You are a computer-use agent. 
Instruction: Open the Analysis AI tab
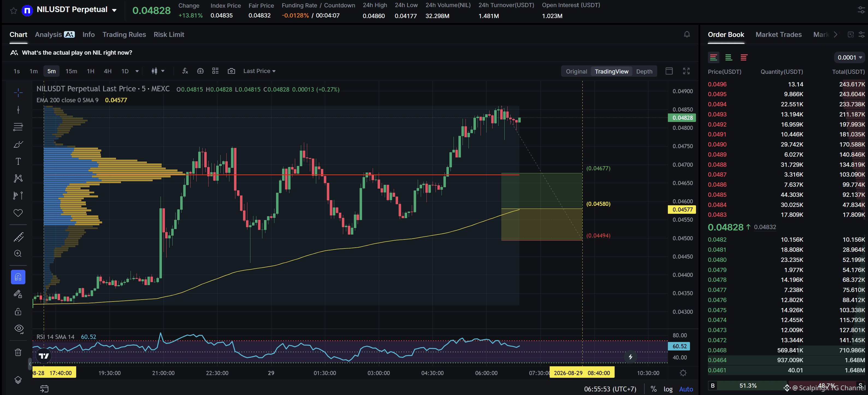point(55,34)
